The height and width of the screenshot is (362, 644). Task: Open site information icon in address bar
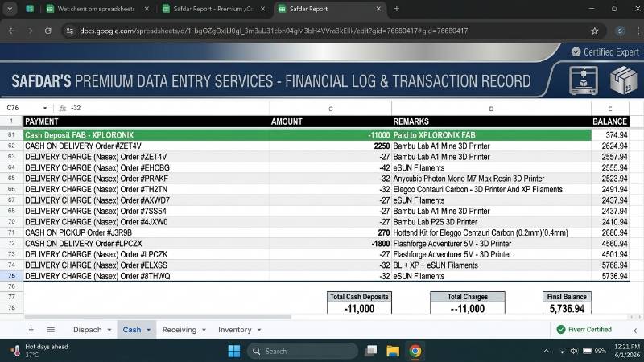(x=70, y=31)
